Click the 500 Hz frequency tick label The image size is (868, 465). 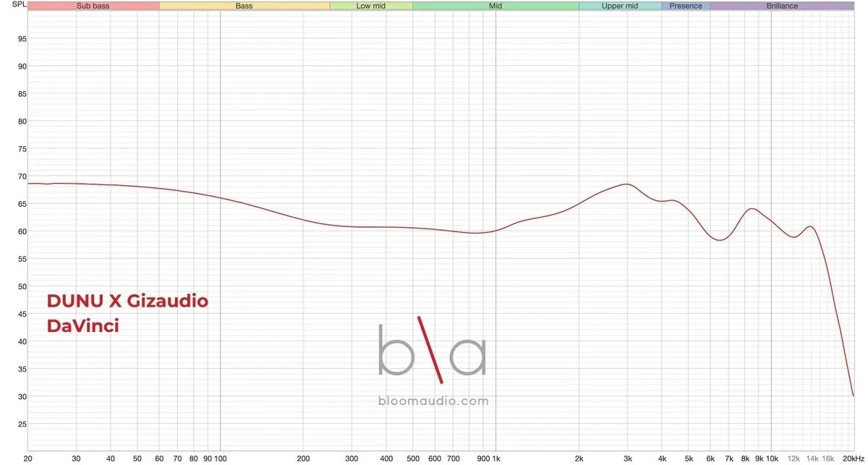click(x=413, y=458)
